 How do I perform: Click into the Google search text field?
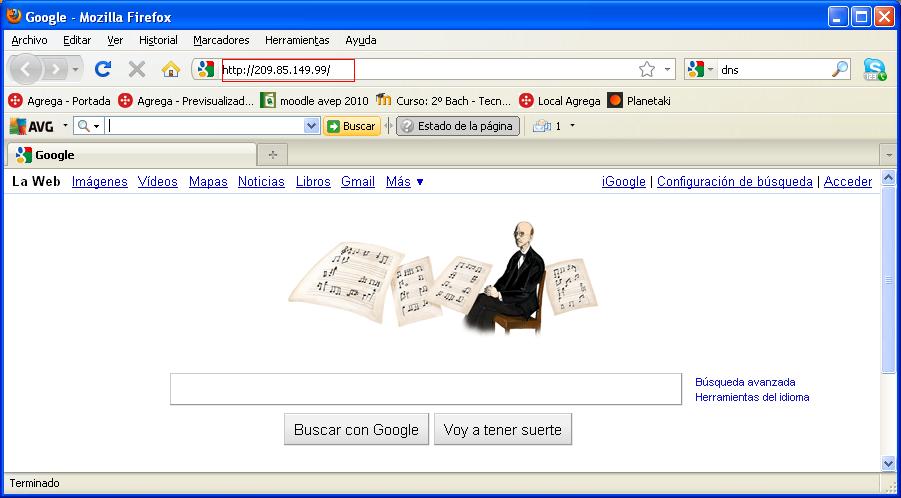tap(426, 389)
